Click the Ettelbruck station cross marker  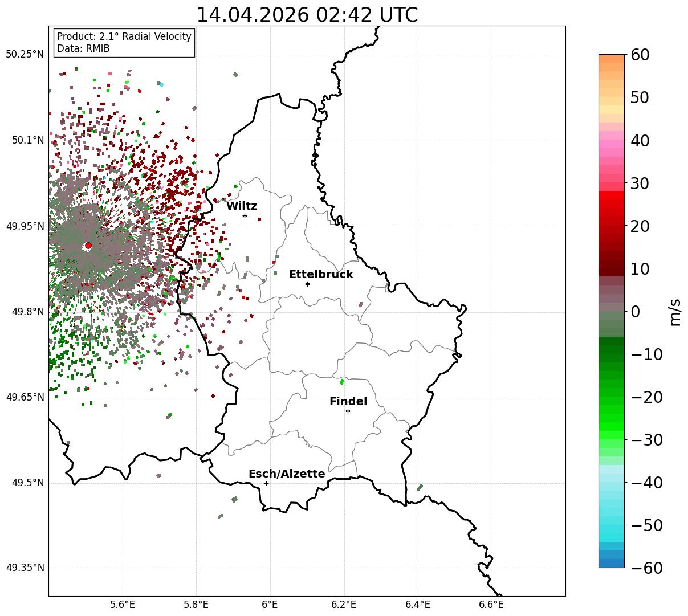[307, 284]
